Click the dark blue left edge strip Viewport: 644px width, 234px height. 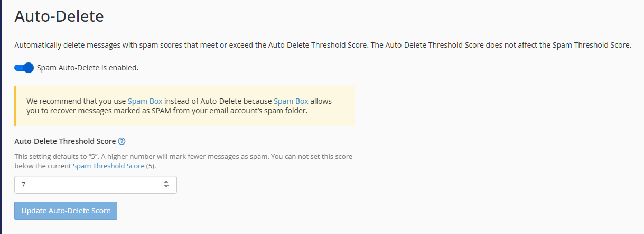(x=1, y=116)
